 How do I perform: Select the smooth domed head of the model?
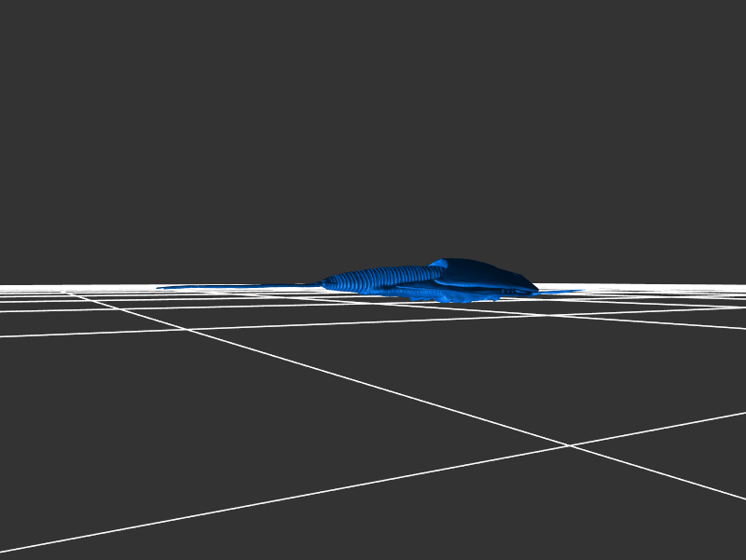pyautogui.click(x=480, y=273)
